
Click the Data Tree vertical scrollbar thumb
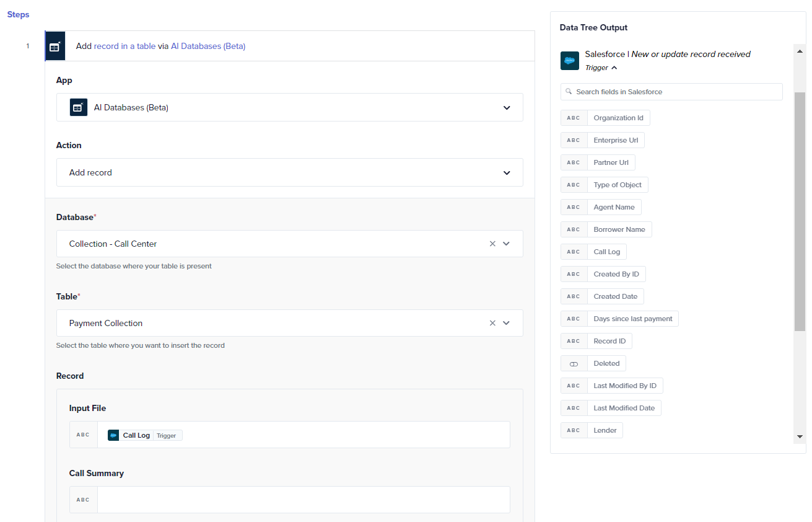coord(800,211)
